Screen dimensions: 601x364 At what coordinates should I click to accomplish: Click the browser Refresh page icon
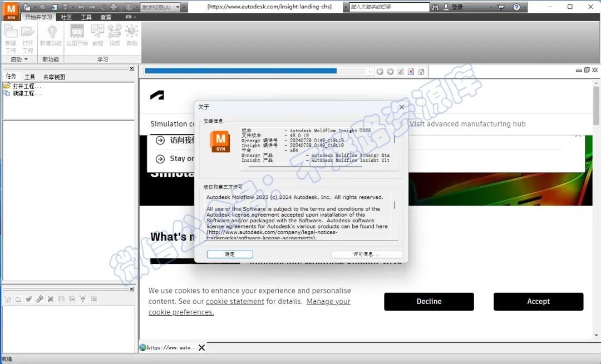pyautogui.click(x=401, y=72)
